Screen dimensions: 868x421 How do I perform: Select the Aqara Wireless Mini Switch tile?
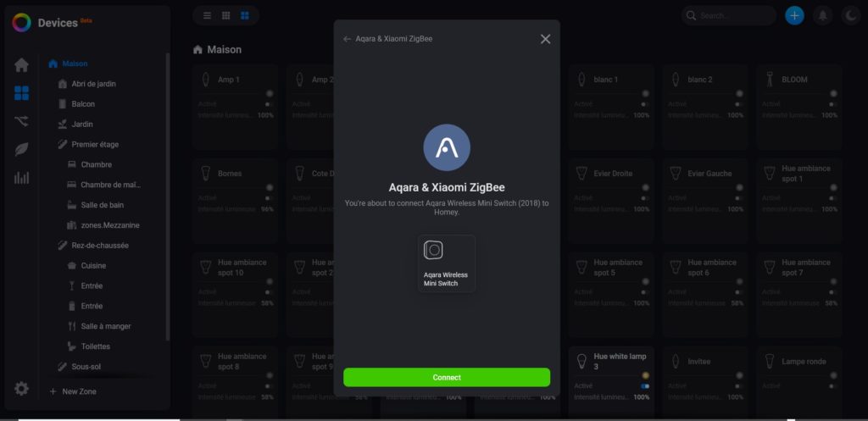pos(446,263)
